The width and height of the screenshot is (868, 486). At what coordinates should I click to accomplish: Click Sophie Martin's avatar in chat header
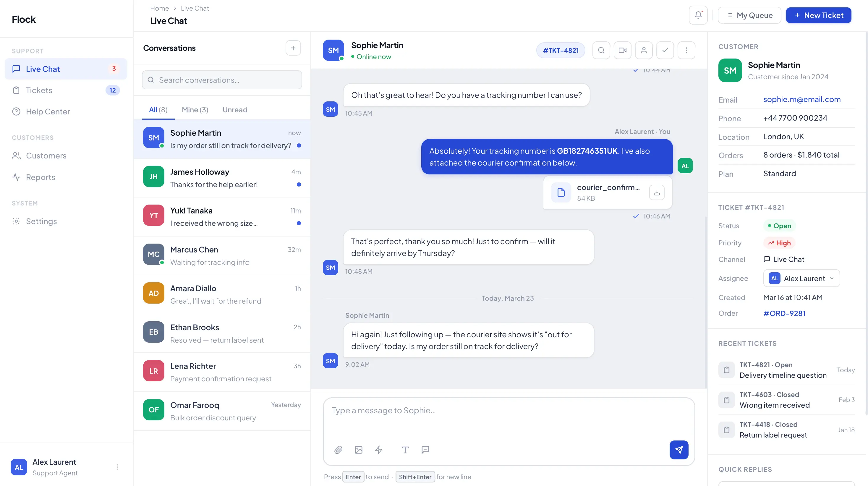point(333,50)
